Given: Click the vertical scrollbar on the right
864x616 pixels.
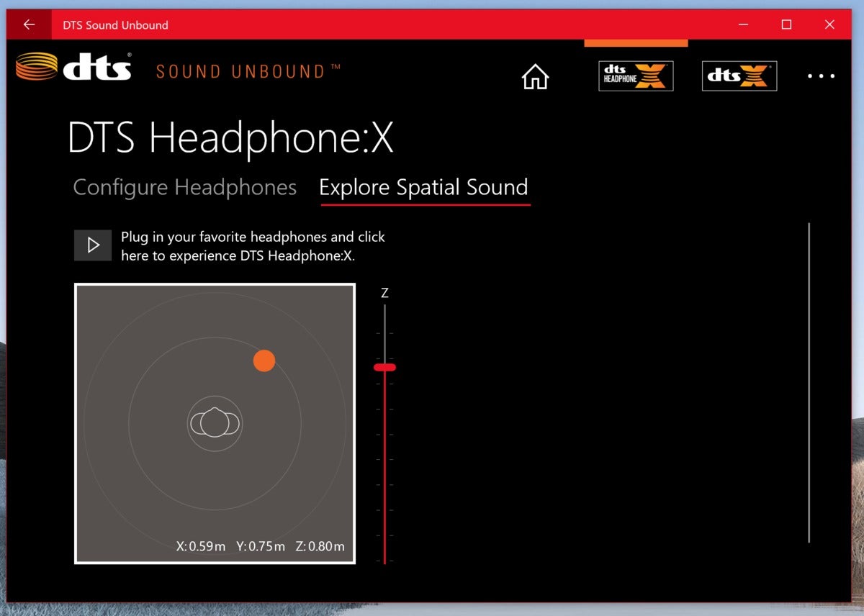Looking at the screenshot, I should coord(809,382).
